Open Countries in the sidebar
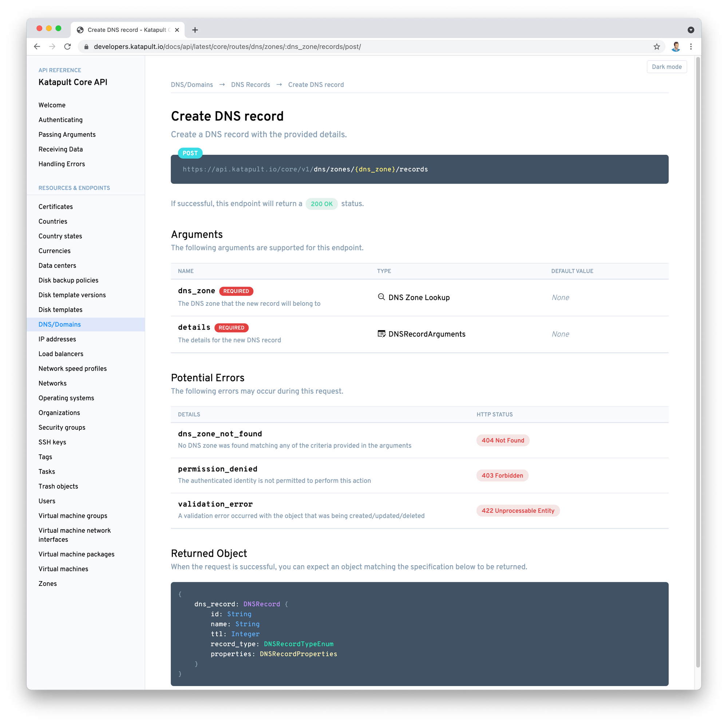The height and width of the screenshot is (725, 728). coord(53,221)
